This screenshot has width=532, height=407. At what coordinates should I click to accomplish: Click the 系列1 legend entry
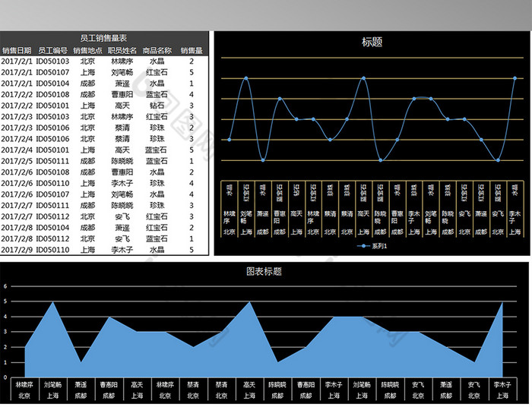click(372, 246)
